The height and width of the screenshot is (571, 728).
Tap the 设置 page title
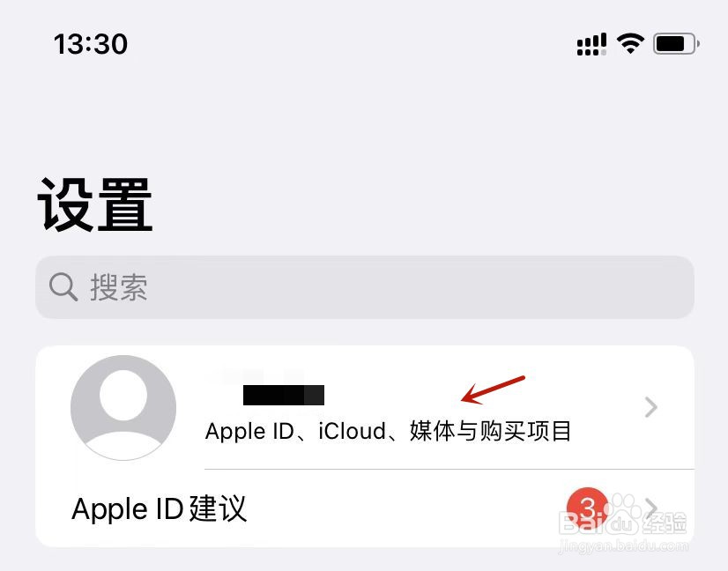click(x=95, y=204)
